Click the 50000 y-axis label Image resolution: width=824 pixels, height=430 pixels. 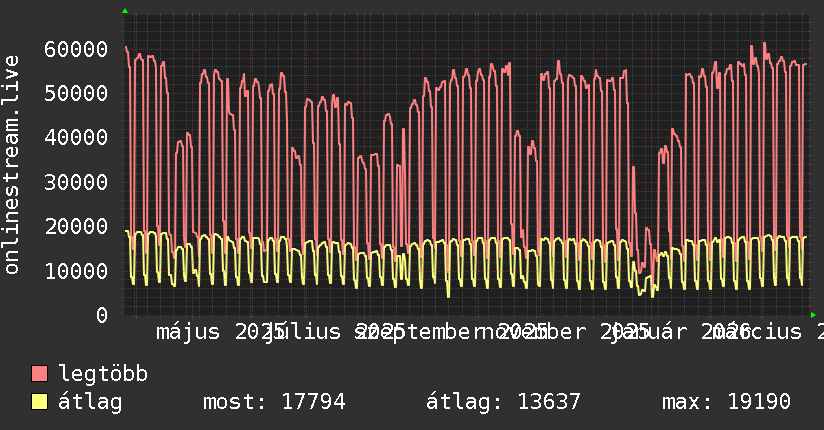coord(76,94)
